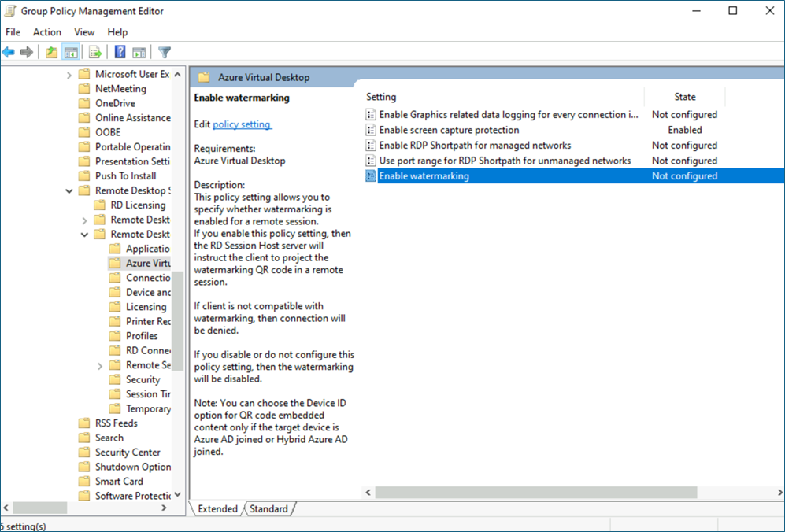Click tree pane scroll down arrow

[178, 495]
